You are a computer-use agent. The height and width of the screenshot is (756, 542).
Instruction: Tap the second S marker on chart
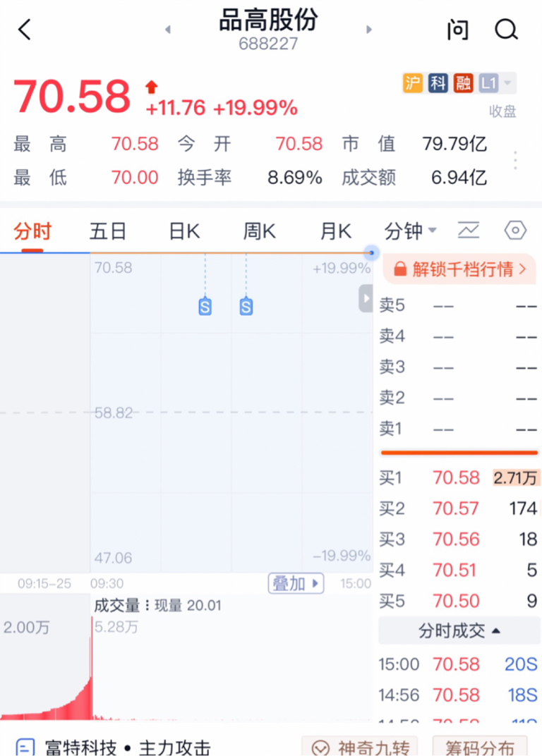[246, 307]
